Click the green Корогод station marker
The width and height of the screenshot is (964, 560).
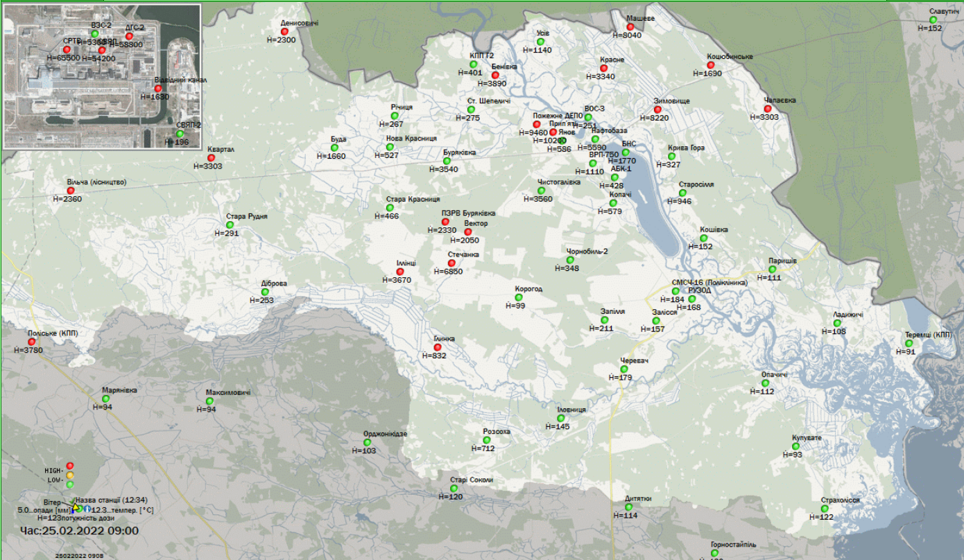(x=519, y=297)
